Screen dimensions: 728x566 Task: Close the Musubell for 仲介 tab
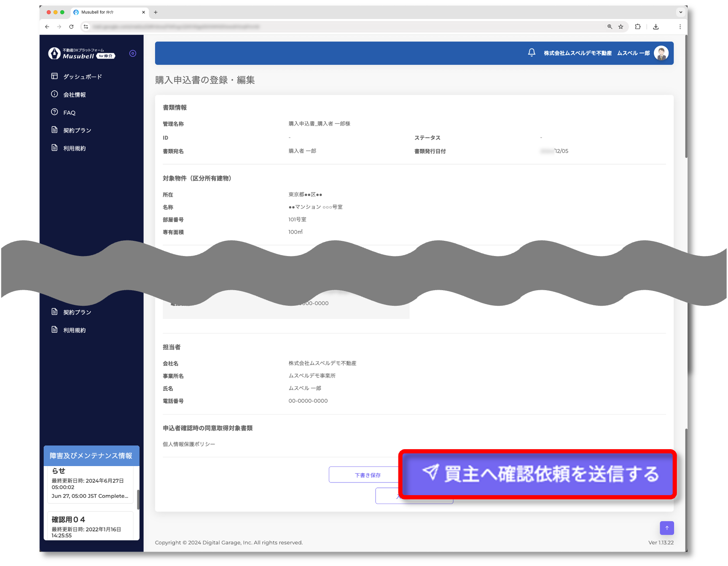click(x=143, y=12)
